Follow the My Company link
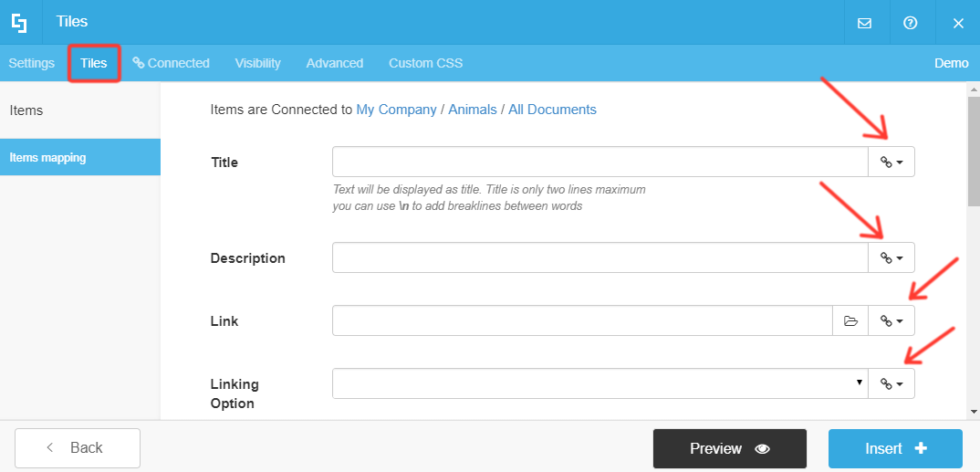 (396, 110)
